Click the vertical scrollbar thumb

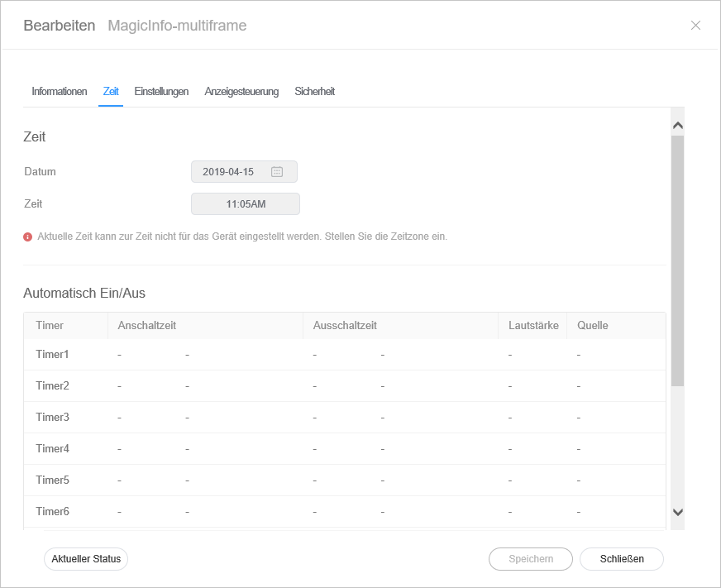click(x=677, y=261)
